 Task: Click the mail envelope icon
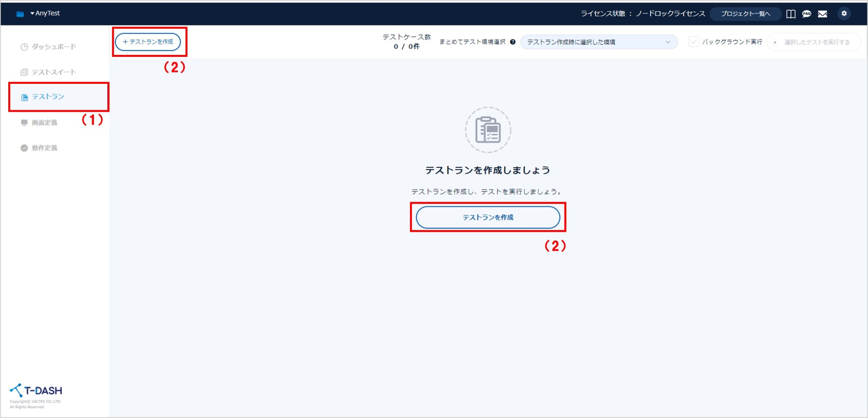tap(823, 14)
